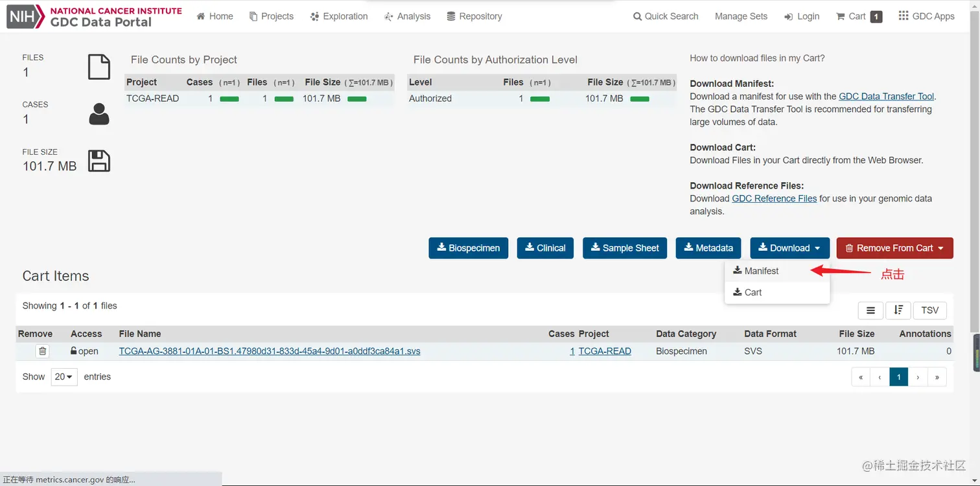Click the File Size column header in cart table

point(856,334)
